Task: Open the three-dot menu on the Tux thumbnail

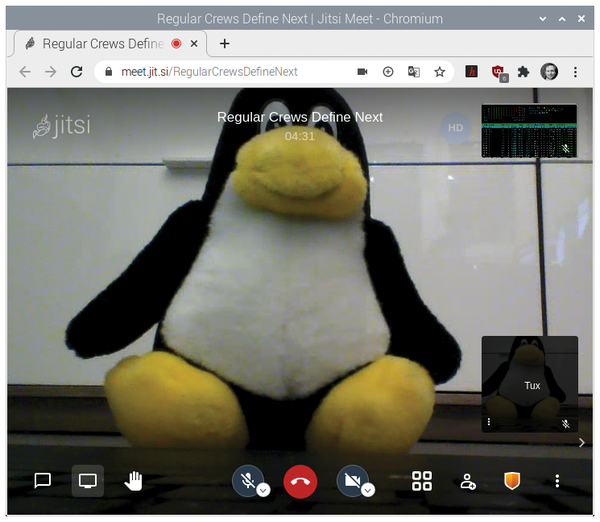Action: click(x=489, y=422)
